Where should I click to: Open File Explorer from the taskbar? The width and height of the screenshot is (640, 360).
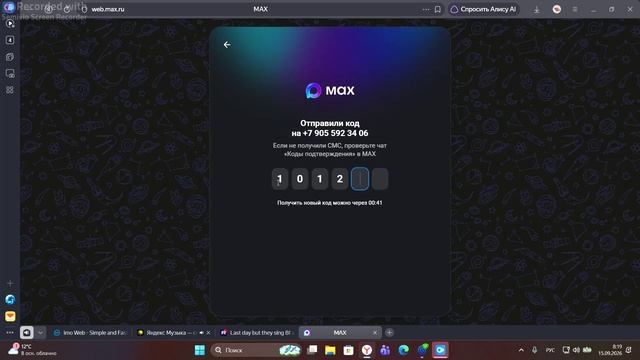pos(330,350)
